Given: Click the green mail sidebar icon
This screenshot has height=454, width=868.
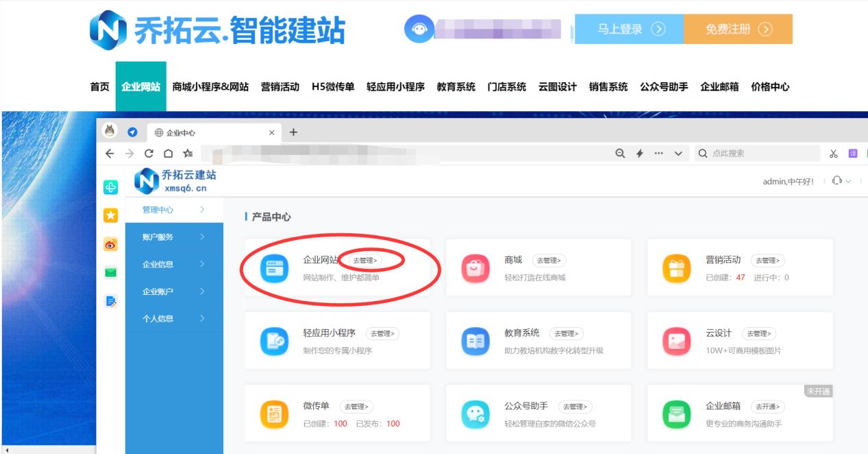Looking at the screenshot, I should [110, 272].
